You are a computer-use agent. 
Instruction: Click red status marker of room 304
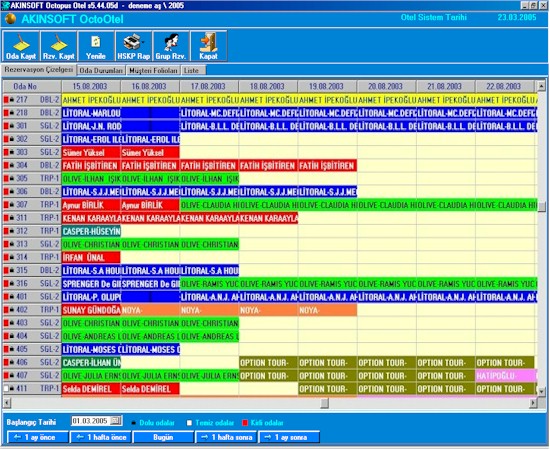click(6, 166)
